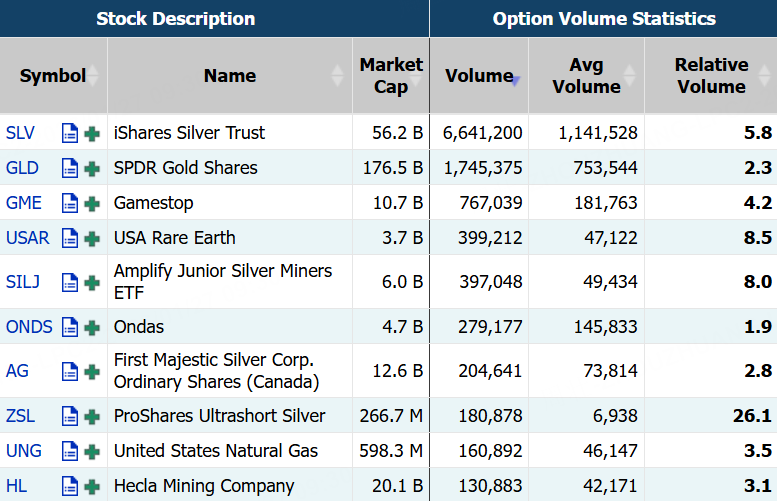The image size is (777, 501).
Task: Open the document icon beside AG
Action: tap(70, 371)
